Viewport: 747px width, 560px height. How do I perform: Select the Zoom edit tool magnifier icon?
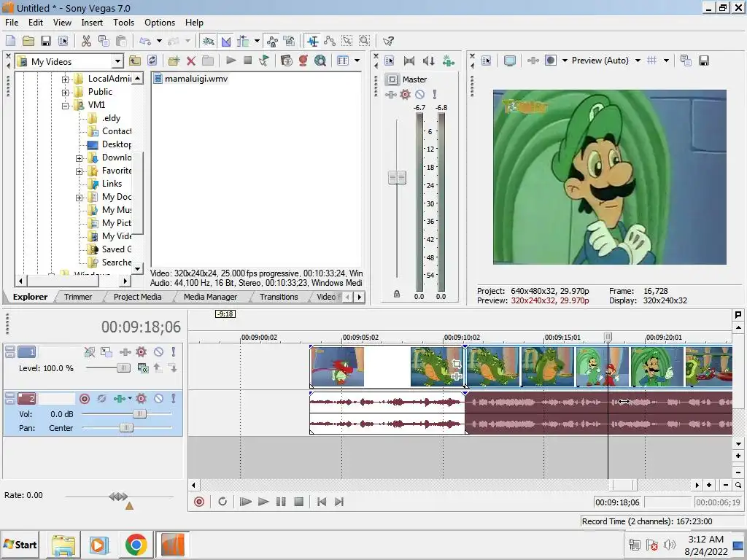coord(365,41)
